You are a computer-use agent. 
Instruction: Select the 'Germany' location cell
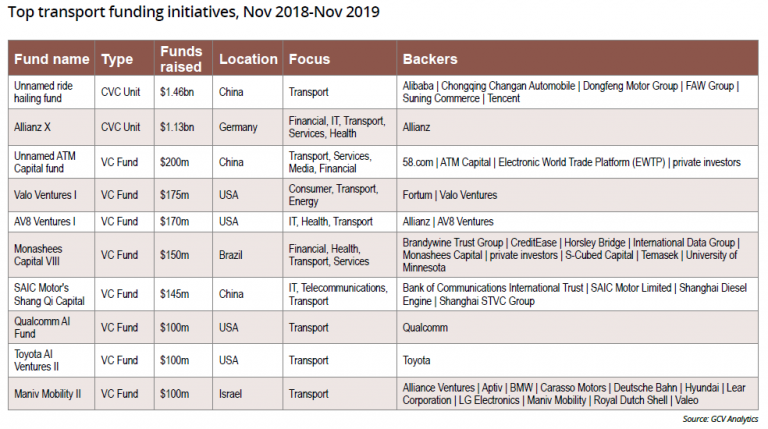[238, 127]
